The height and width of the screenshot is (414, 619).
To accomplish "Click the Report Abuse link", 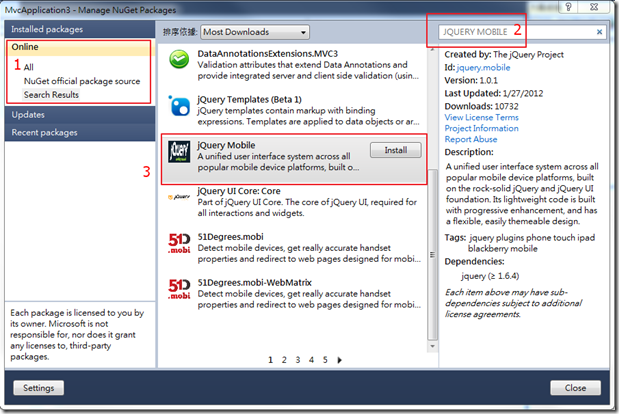I will 471,139.
